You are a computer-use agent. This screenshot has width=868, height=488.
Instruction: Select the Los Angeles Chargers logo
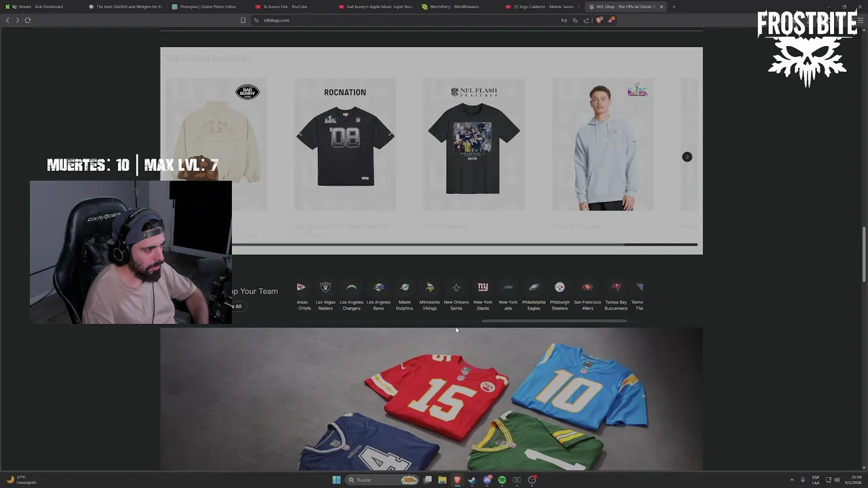point(351,287)
